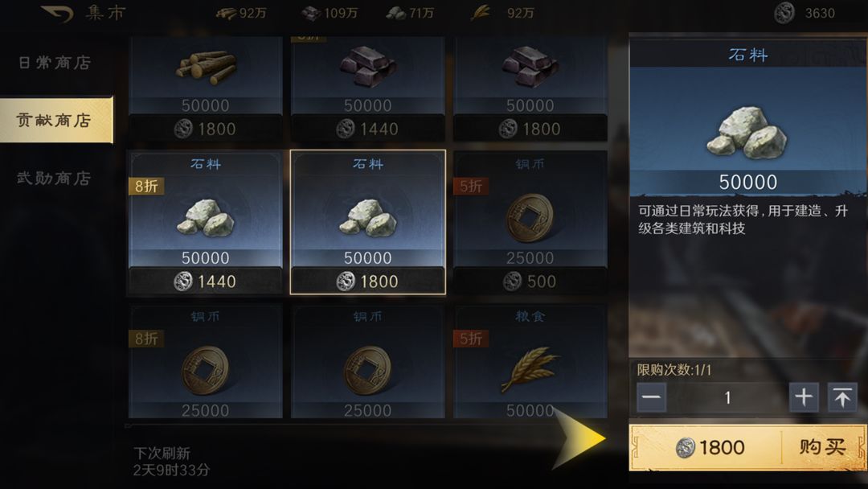
Task: Increase purchase quantity with plus button
Action: click(x=804, y=397)
